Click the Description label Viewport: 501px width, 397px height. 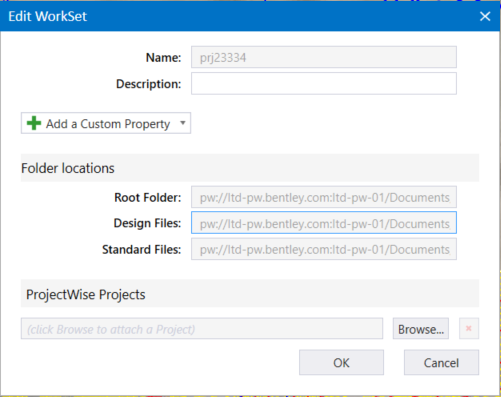tap(148, 84)
